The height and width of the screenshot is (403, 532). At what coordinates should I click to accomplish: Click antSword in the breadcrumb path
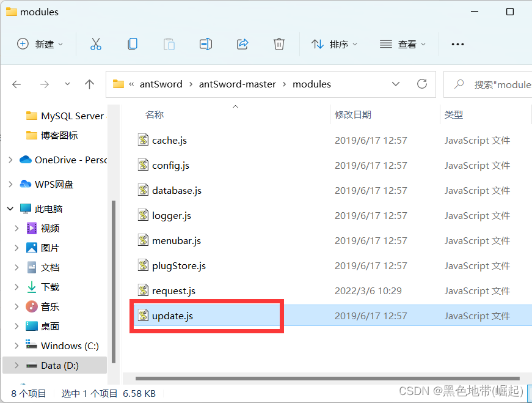pyautogui.click(x=161, y=84)
